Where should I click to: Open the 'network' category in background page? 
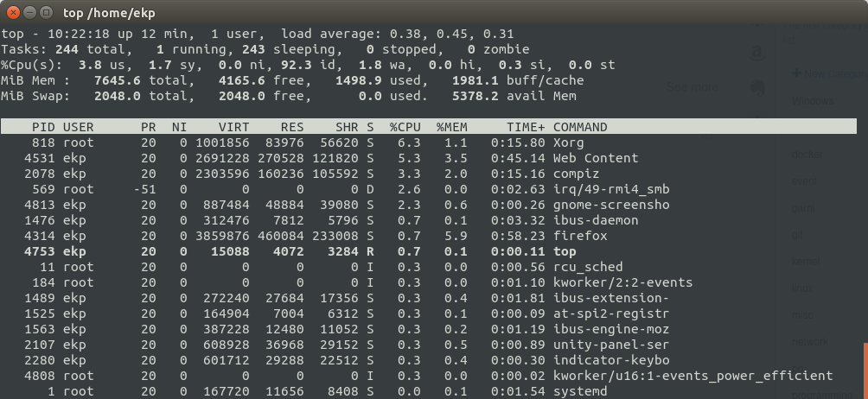click(810, 341)
